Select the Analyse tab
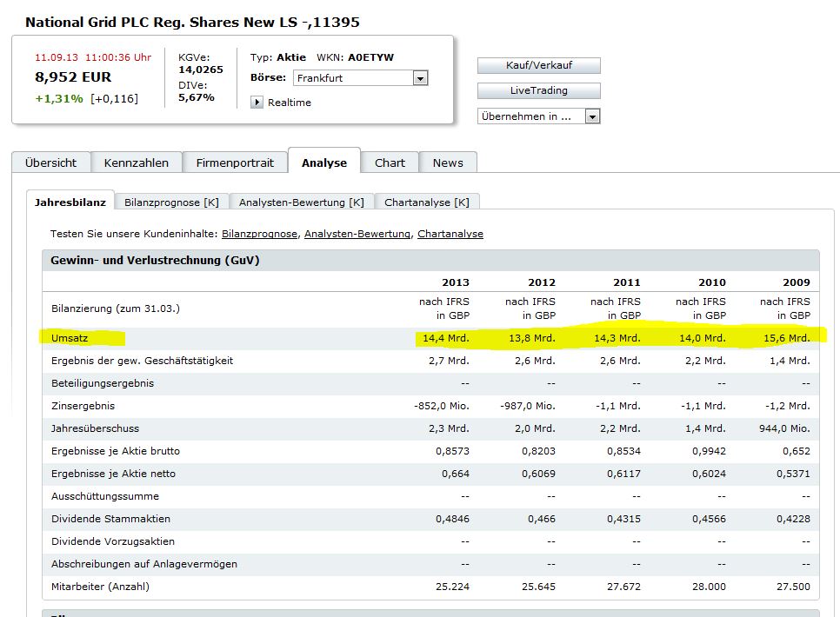The image size is (840, 617). click(x=323, y=163)
